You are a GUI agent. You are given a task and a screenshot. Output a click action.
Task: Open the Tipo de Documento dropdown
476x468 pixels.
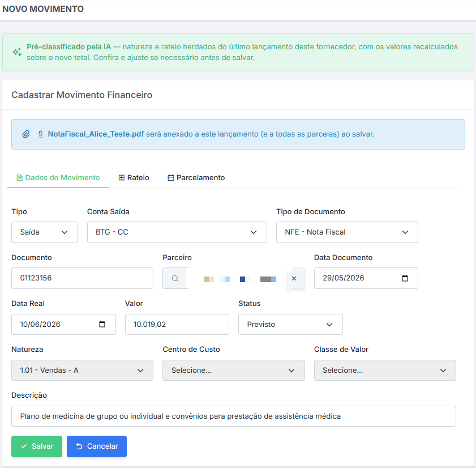tap(347, 232)
